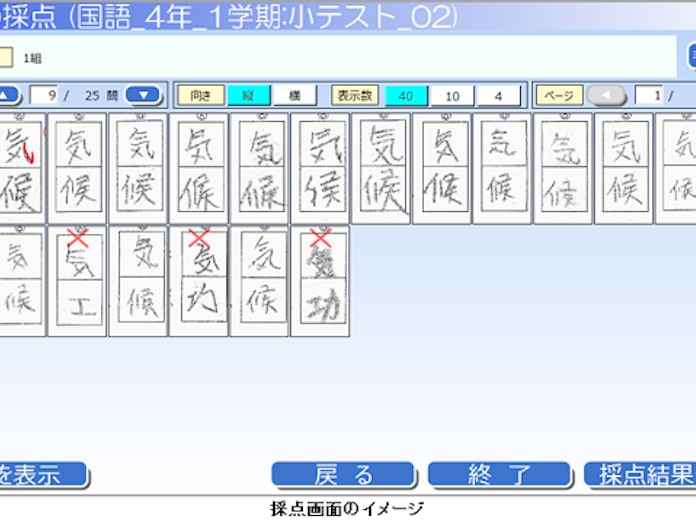Screen dimensions: 696x522
Task: Select the first answer card with red mark
Action: (x=20, y=168)
